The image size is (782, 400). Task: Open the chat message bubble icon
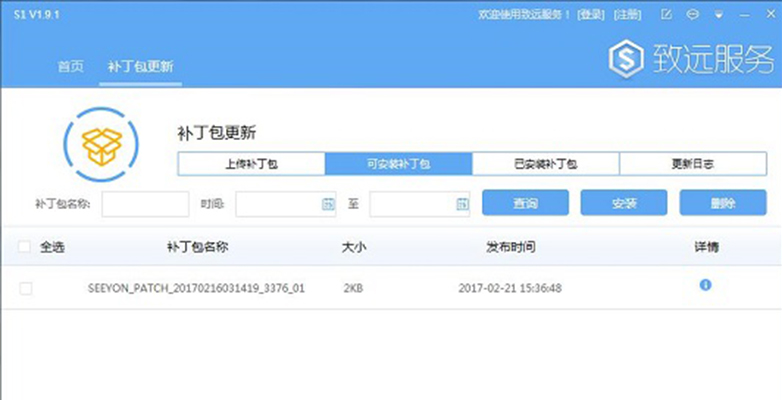[x=692, y=14]
